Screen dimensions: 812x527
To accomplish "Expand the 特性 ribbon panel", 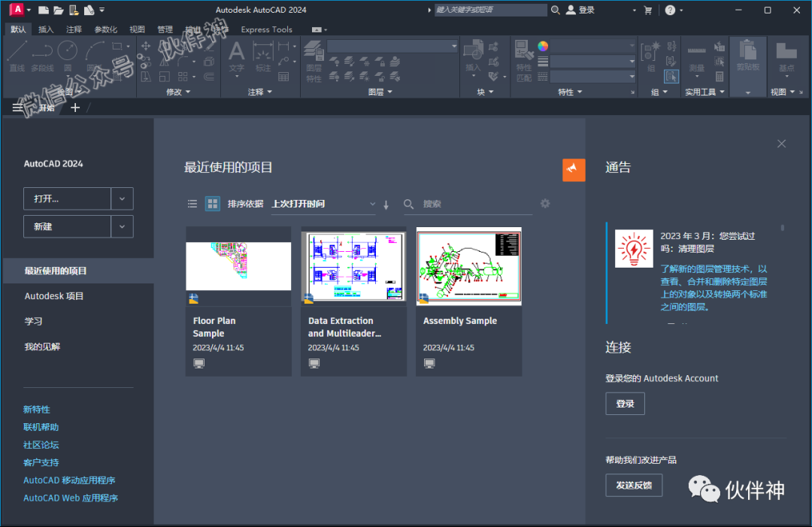I will tap(570, 92).
